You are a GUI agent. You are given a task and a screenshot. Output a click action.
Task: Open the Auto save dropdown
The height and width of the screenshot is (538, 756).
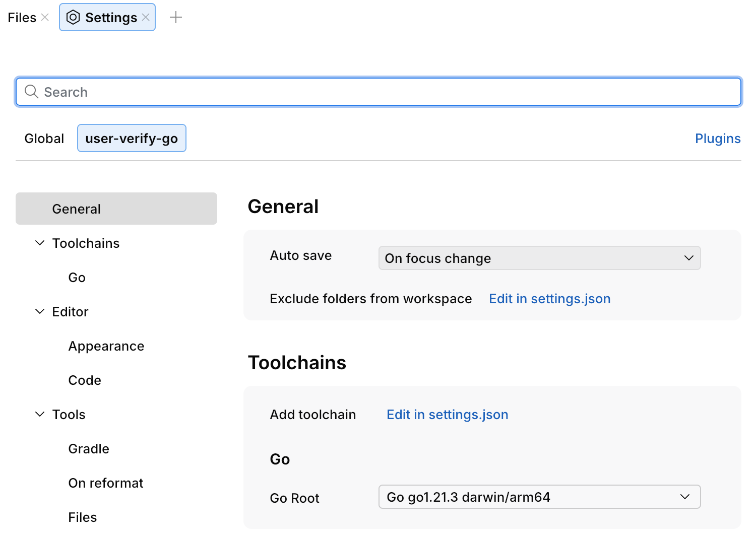[539, 258]
